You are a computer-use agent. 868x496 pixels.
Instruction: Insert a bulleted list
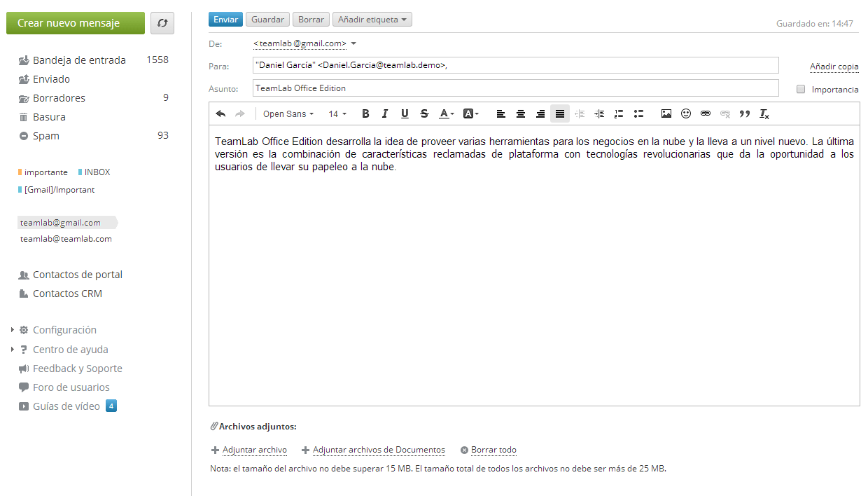click(x=638, y=113)
